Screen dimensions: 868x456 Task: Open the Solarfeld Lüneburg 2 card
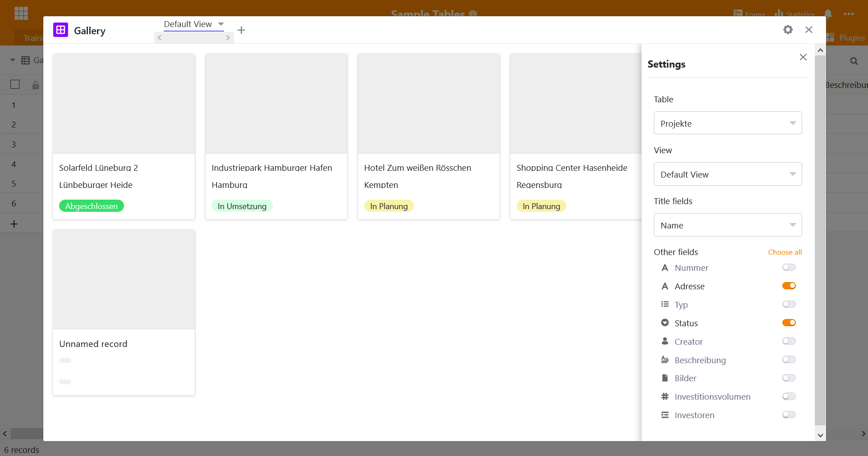click(x=124, y=135)
